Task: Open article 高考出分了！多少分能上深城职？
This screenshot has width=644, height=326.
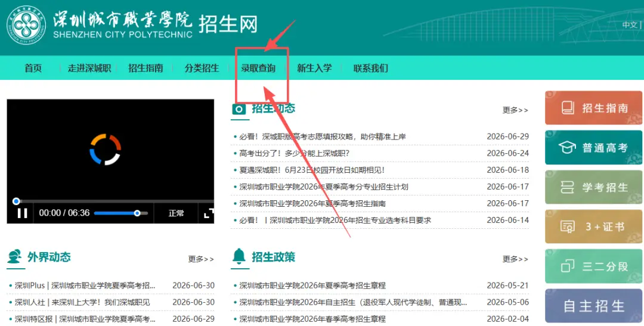Action: point(294,154)
